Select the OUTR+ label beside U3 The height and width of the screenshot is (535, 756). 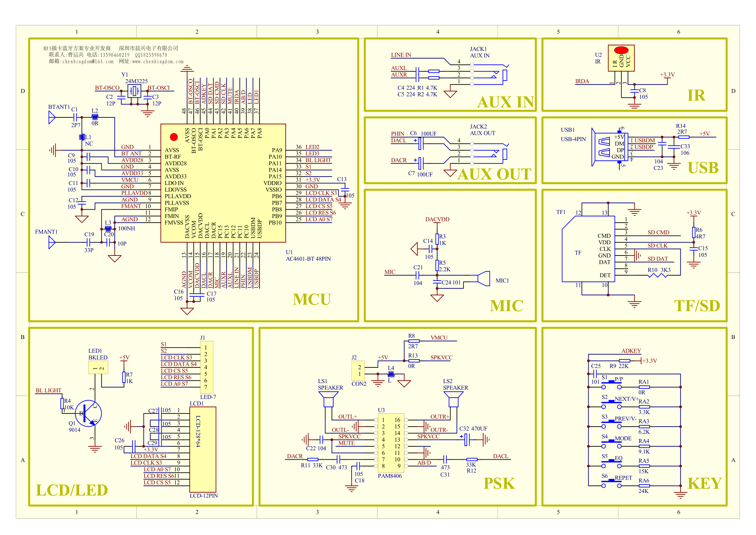coord(440,417)
